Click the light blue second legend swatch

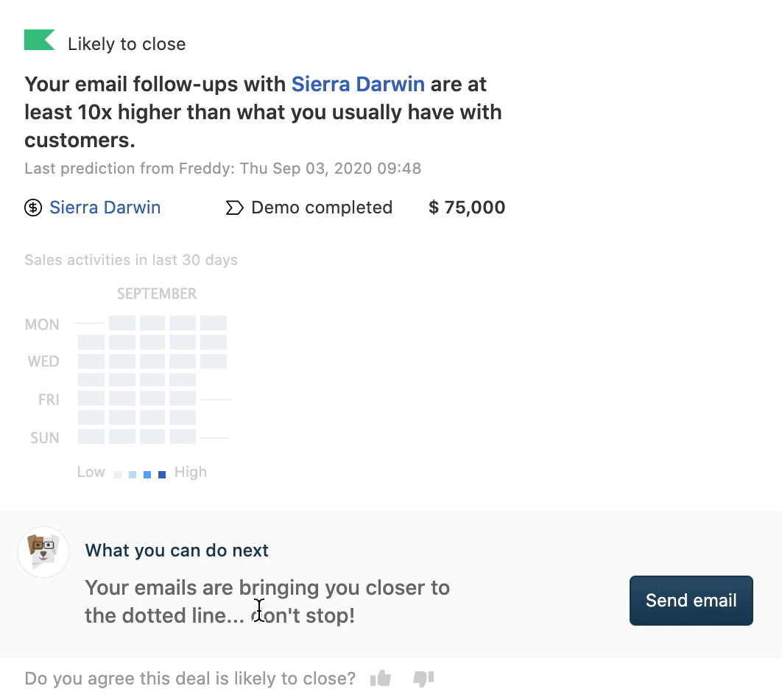133,475
